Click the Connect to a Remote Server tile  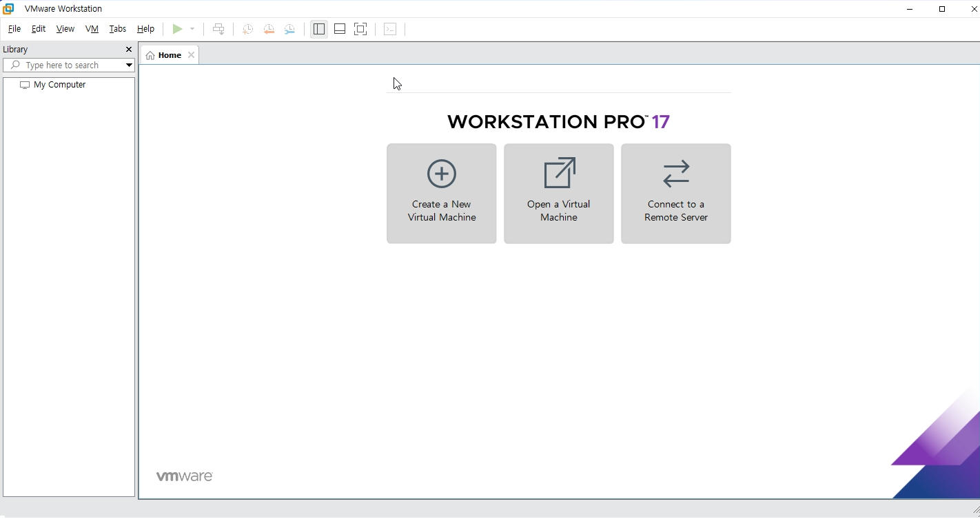(676, 194)
